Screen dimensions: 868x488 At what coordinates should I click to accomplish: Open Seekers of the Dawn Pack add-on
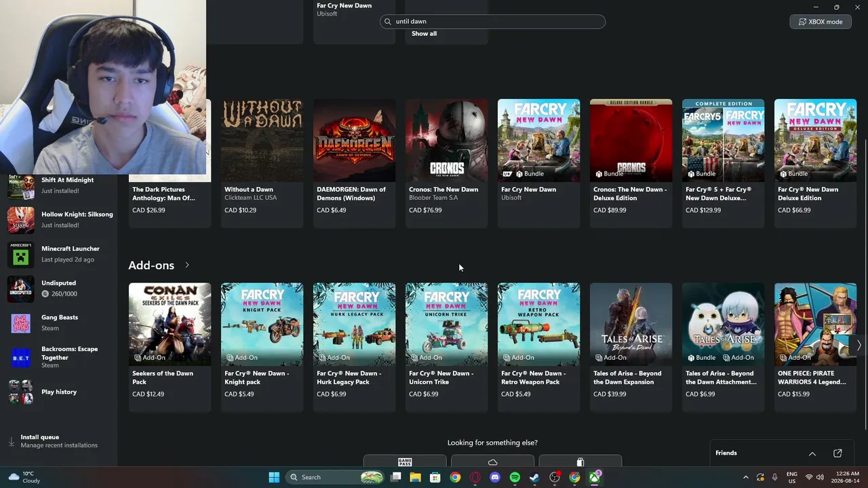click(x=170, y=347)
